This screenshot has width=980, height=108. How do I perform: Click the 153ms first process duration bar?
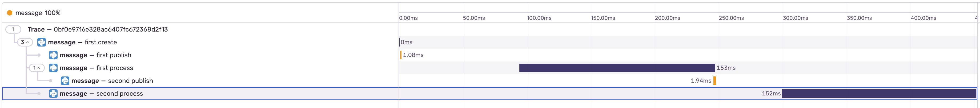pyautogui.click(x=617, y=68)
